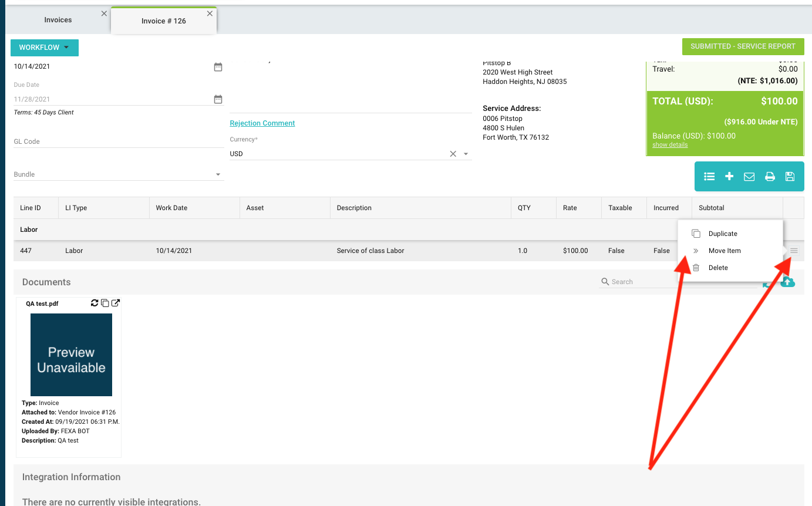
Task: Copy the QA test.pdf document
Action: click(105, 303)
